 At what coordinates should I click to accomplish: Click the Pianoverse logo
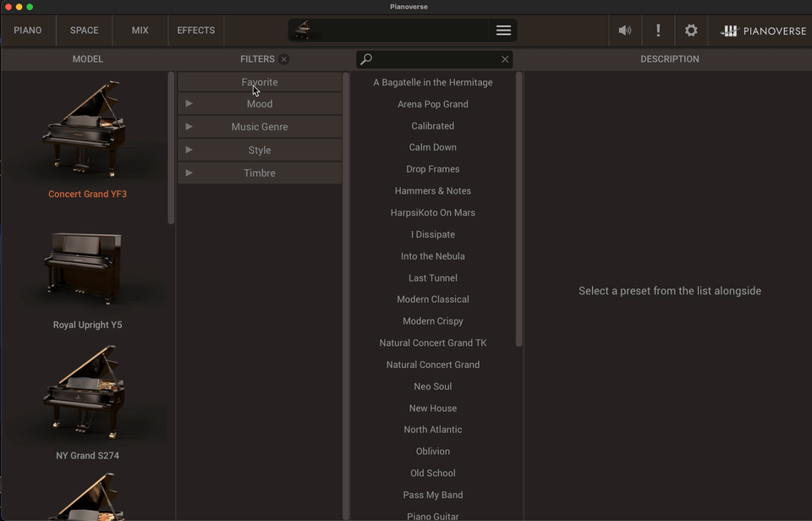click(763, 30)
